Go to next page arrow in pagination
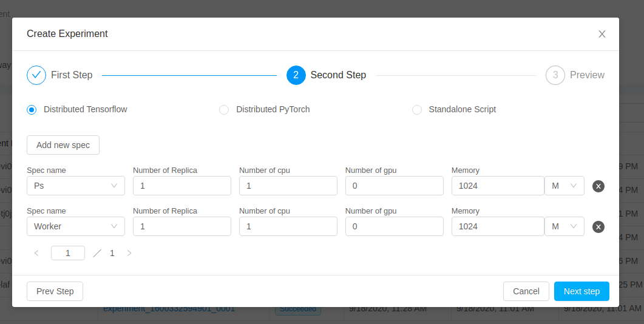The width and height of the screenshot is (644, 324). coord(129,253)
